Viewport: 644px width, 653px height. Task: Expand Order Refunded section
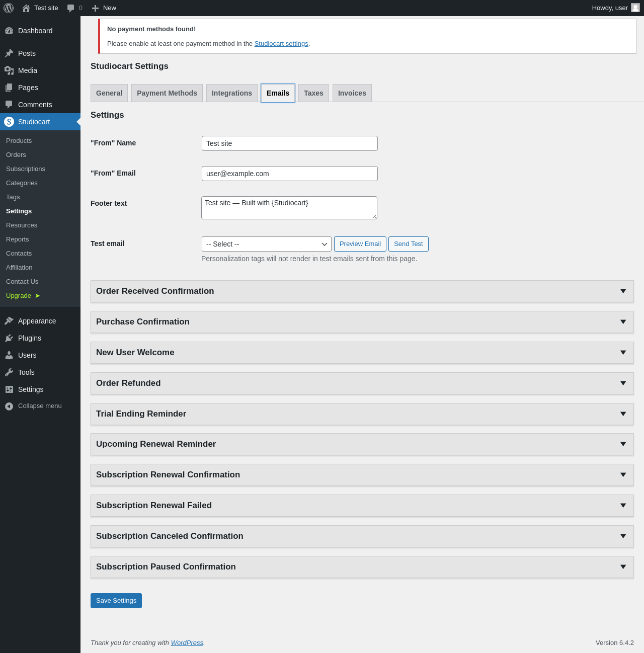coord(362,383)
